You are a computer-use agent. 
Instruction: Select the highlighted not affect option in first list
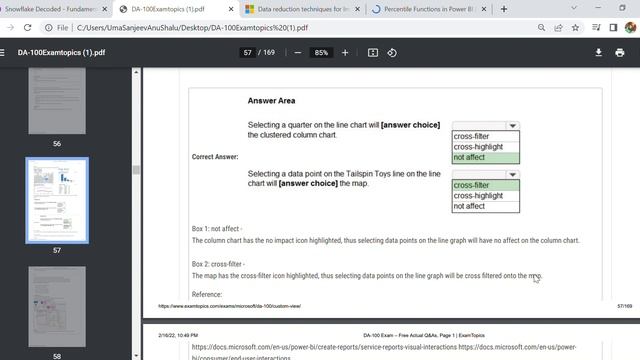pyautogui.click(x=485, y=158)
